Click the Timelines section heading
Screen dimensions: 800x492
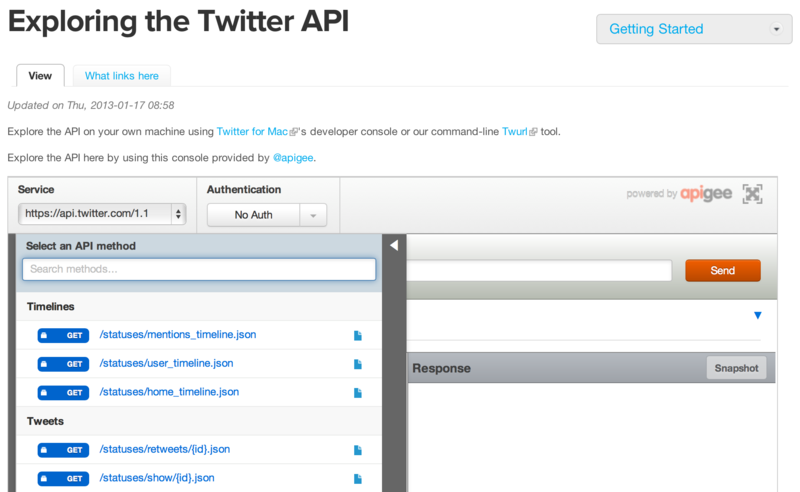51,307
